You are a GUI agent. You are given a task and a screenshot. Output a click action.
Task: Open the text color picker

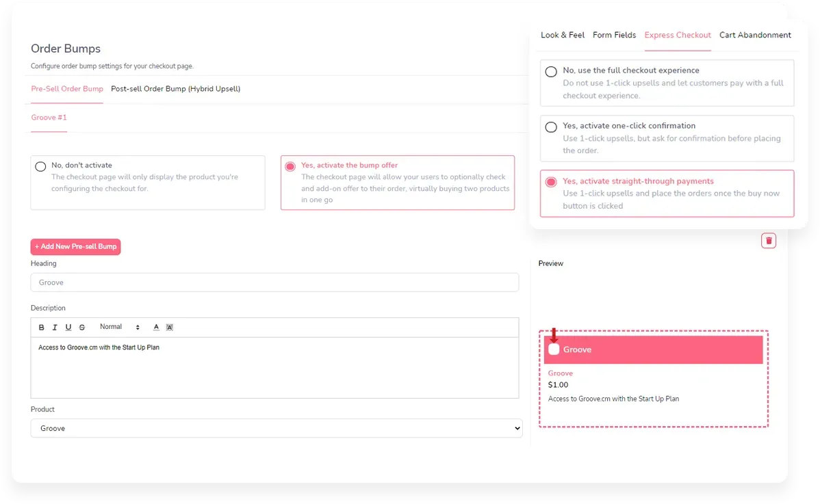tap(156, 328)
